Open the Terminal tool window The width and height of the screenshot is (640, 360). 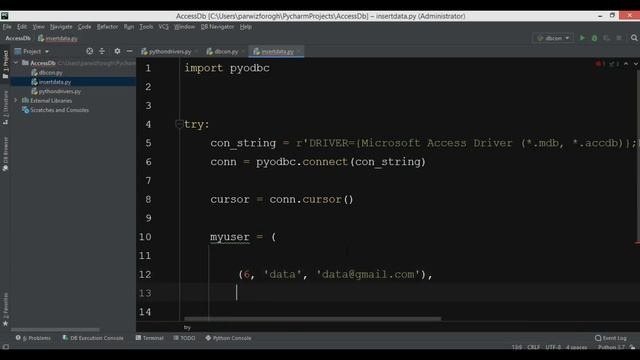point(149,338)
